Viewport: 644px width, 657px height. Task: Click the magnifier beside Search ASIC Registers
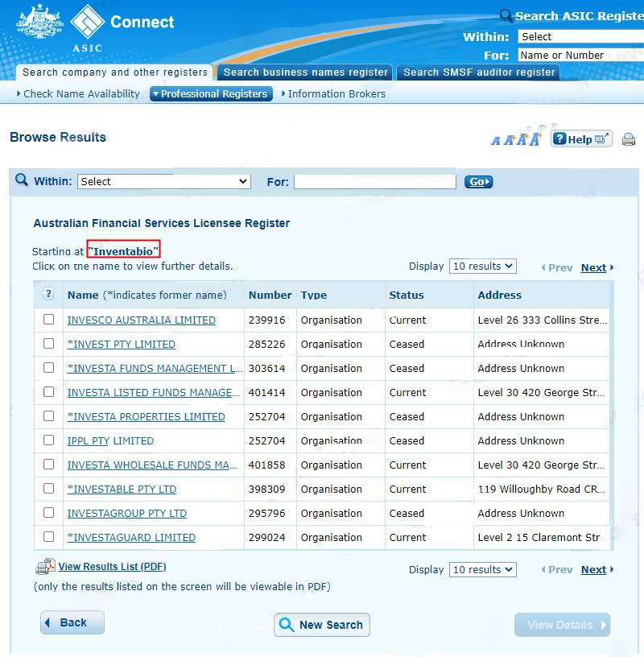[x=506, y=15]
